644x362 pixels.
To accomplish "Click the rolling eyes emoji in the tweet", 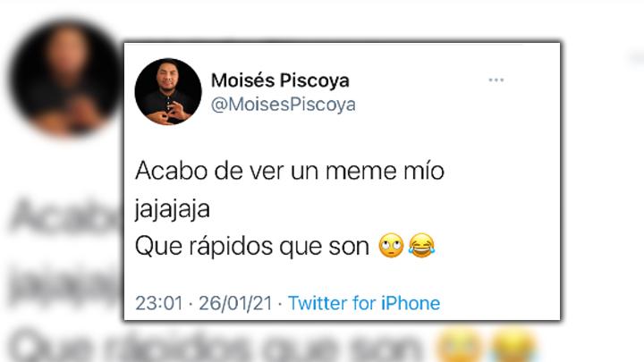I will click(x=391, y=246).
